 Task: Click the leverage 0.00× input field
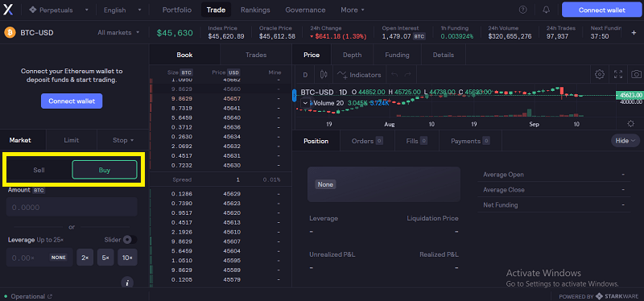tap(39, 258)
